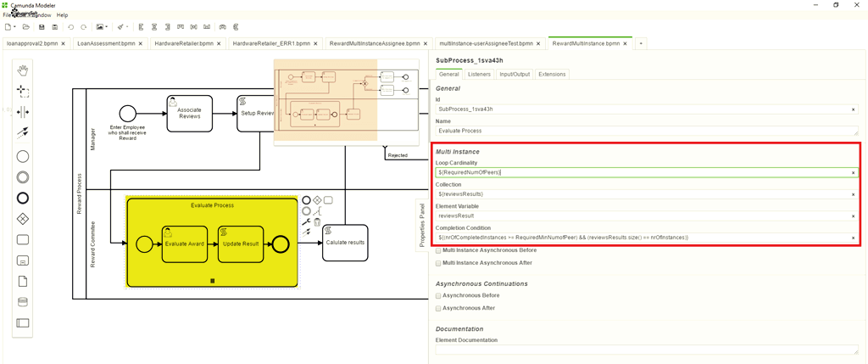Distribute elements vertically via toolbar
The height and width of the screenshot is (364, 868).
tap(236, 26)
